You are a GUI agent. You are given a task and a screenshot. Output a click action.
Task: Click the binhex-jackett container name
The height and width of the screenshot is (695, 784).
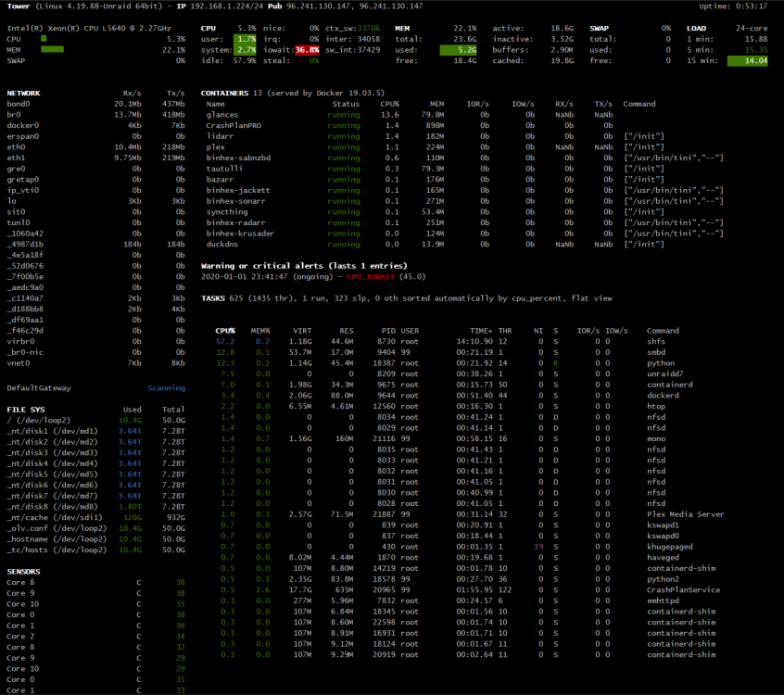coord(238,191)
